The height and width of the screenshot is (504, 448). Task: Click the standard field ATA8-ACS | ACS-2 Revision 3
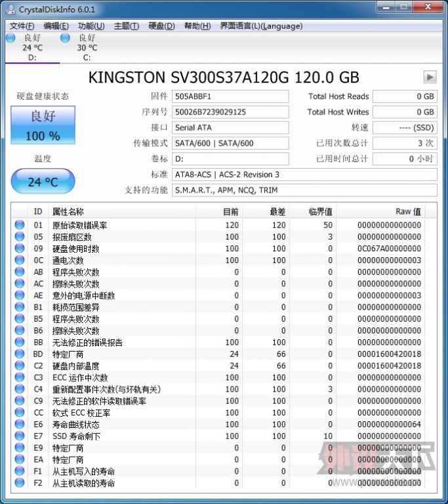click(304, 175)
